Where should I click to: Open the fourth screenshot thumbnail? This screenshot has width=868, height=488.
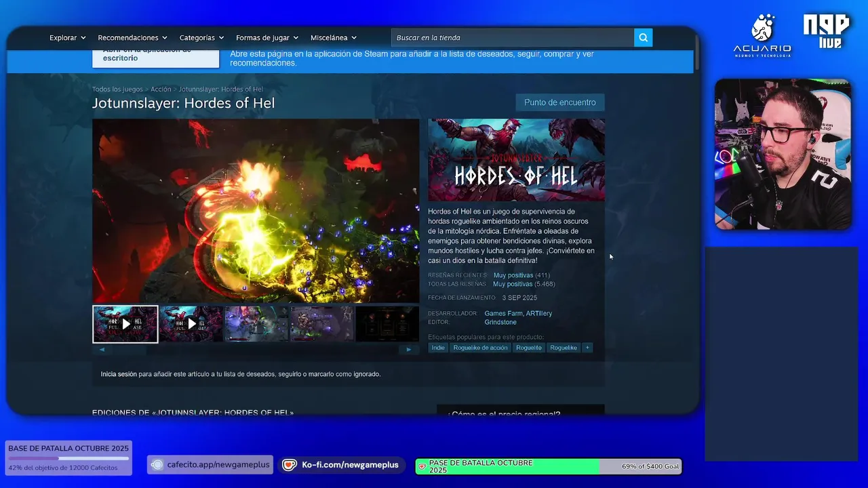[x=322, y=324]
